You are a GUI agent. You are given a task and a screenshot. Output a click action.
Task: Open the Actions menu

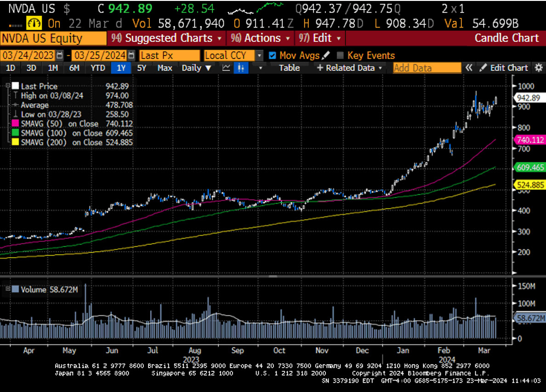coord(260,38)
